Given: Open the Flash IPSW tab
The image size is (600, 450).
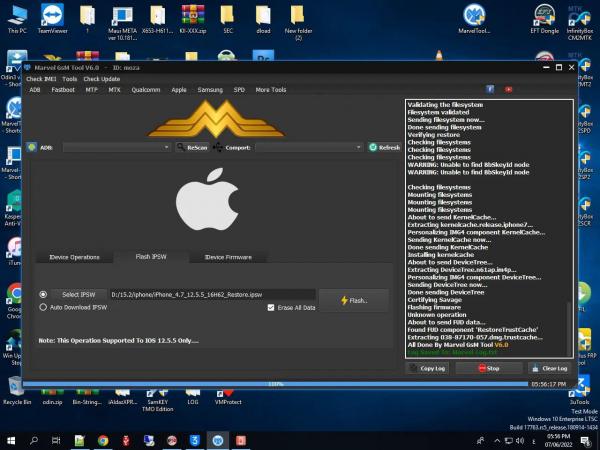Looking at the screenshot, I should coord(151,256).
